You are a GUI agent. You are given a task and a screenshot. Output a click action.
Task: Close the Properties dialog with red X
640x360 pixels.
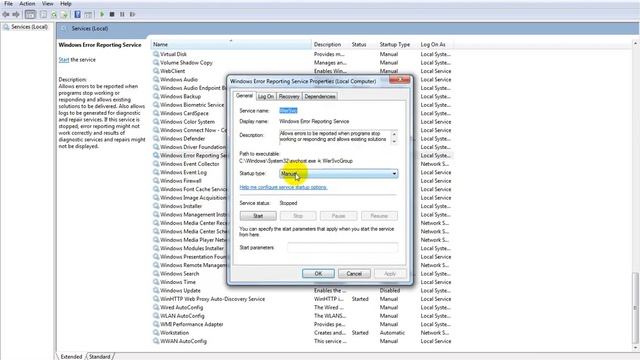[x=399, y=80]
